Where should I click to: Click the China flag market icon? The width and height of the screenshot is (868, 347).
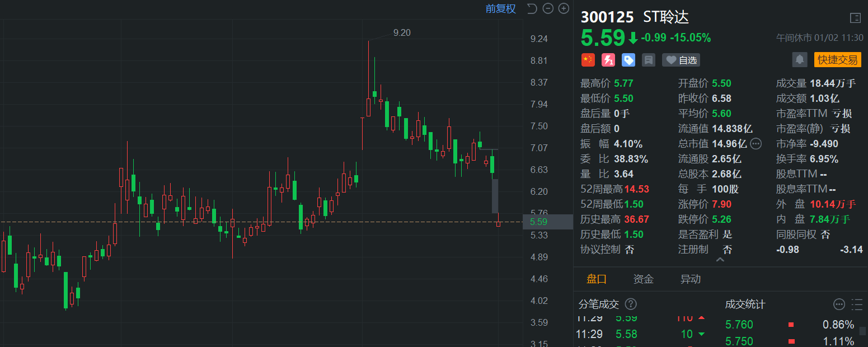[x=588, y=60]
